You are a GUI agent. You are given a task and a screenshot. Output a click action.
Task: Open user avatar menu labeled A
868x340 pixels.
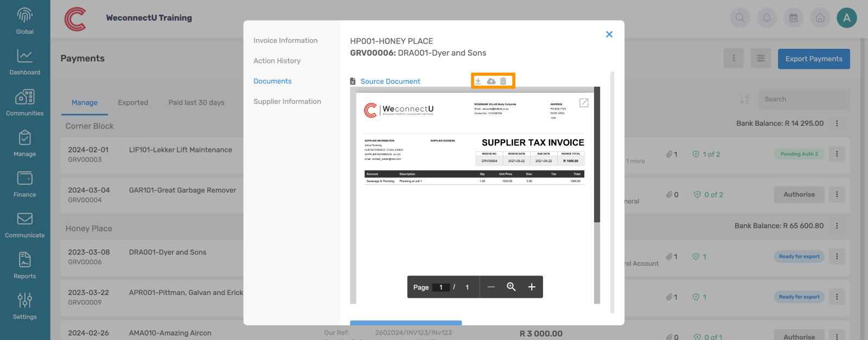pyautogui.click(x=847, y=18)
